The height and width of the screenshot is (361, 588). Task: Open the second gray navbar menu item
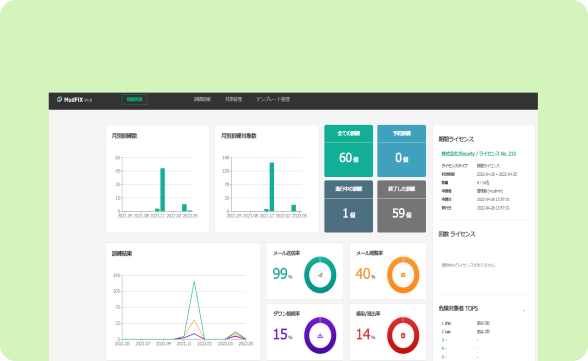pos(233,99)
